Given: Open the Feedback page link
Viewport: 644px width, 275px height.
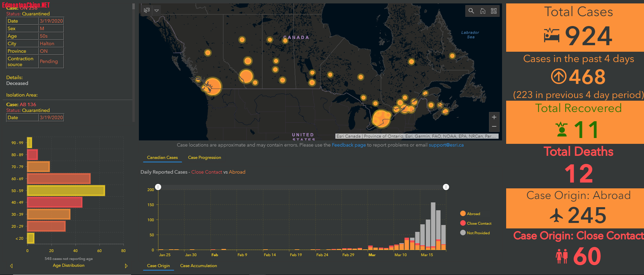Looking at the screenshot, I should (349, 145).
